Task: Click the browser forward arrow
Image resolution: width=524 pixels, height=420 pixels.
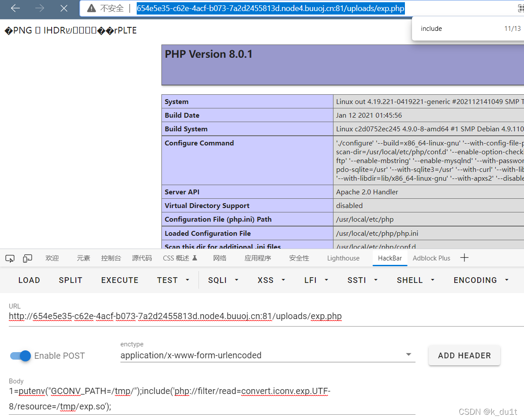Action: click(x=39, y=8)
